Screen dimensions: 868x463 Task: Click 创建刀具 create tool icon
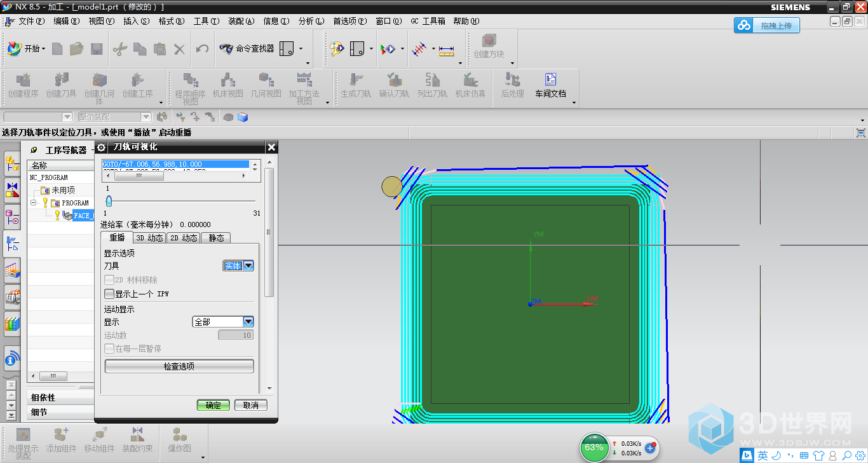(61, 85)
